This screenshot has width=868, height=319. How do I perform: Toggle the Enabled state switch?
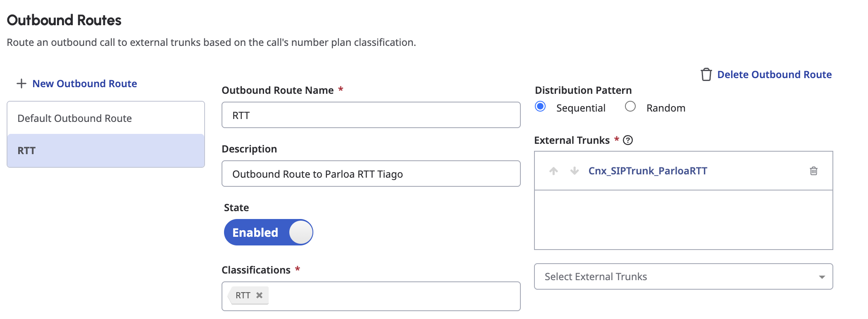click(269, 232)
